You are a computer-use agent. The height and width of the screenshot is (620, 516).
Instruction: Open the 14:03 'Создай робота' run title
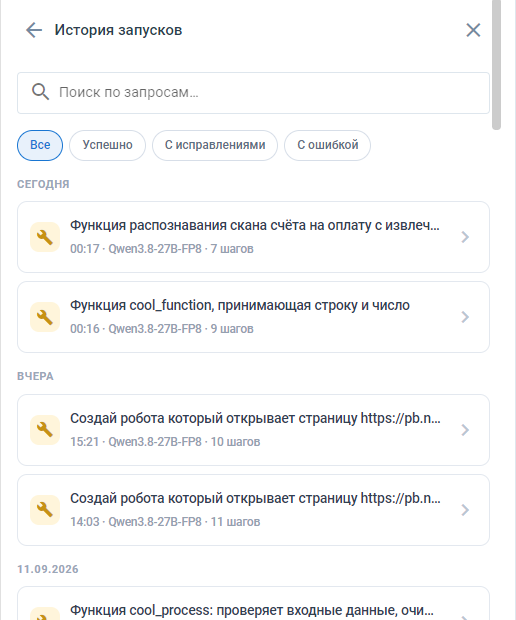(255, 498)
